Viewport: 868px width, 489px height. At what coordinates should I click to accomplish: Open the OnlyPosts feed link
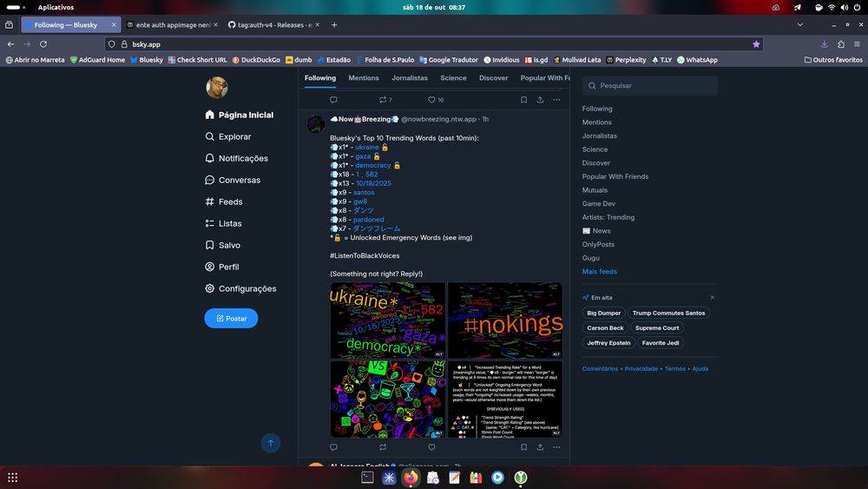pyautogui.click(x=598, y=244)
